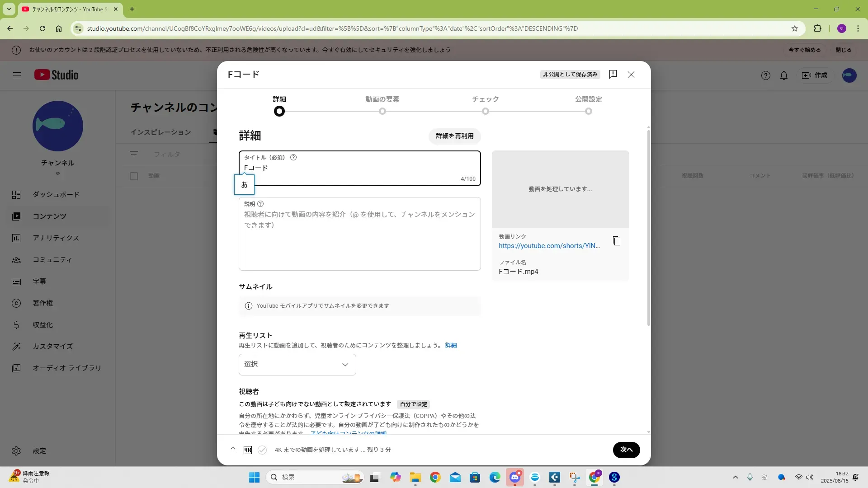Click the send feedback flag icon
The width and height of the screenshot is (868, 488).
pos(613,75)
